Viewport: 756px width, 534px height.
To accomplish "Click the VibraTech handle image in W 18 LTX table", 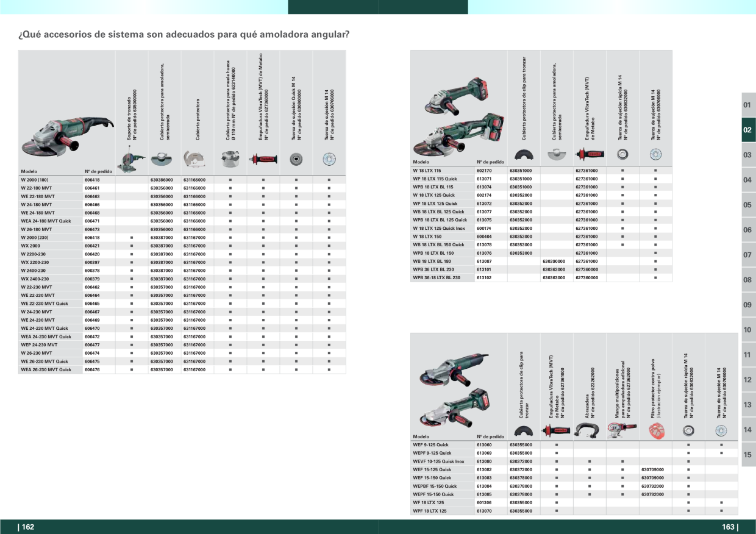I will pyautogui.click(x=590, y=153).
